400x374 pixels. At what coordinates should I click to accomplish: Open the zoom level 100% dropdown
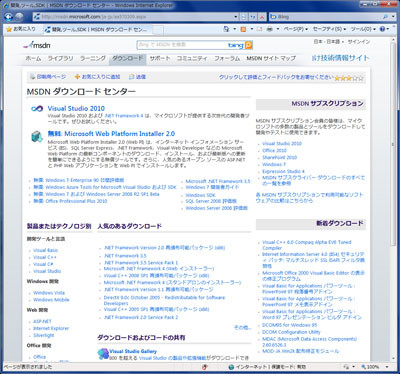(x=387, y=367)
